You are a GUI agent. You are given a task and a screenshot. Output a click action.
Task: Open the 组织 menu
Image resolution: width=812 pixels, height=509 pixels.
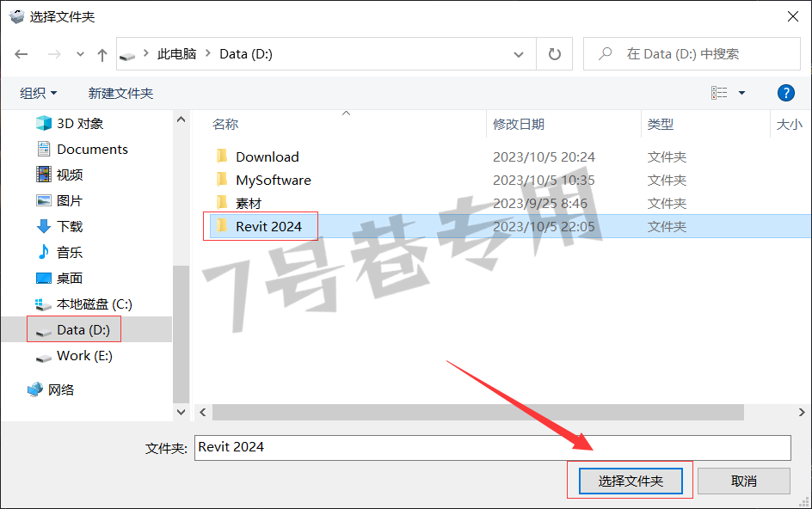(x=39, y=93)
